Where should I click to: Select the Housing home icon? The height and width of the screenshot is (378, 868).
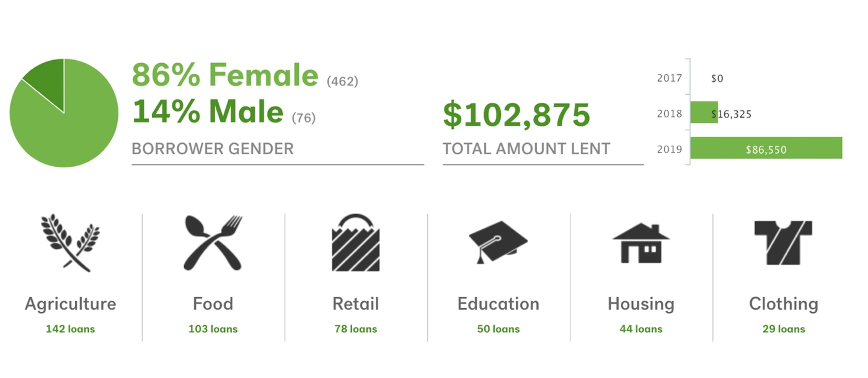tap(640, 244)
